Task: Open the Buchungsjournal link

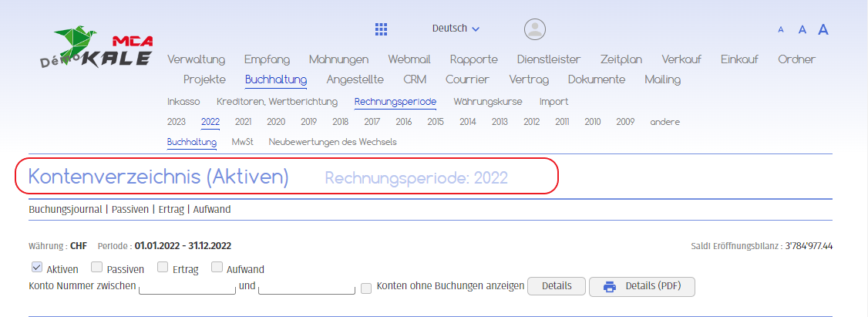Action: point(65,209)
